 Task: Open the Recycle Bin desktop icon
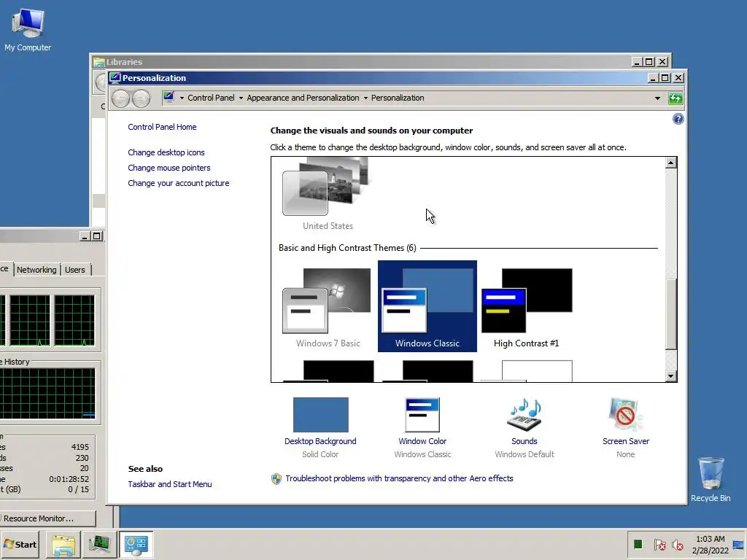[711, 479]
